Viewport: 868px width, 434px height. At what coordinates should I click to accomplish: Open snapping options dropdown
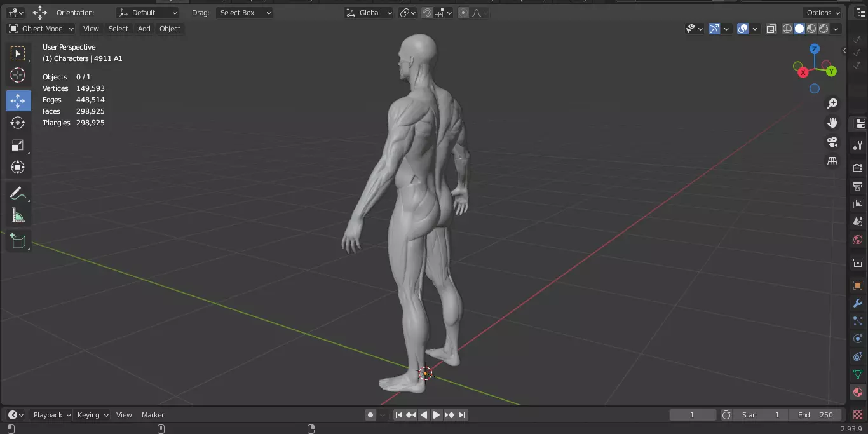tap(444, 13)
